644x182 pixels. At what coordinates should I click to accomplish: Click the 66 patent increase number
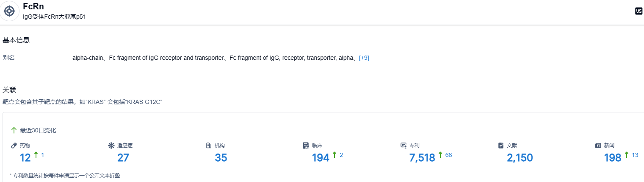pyautogui.click(x=448, y=155)
